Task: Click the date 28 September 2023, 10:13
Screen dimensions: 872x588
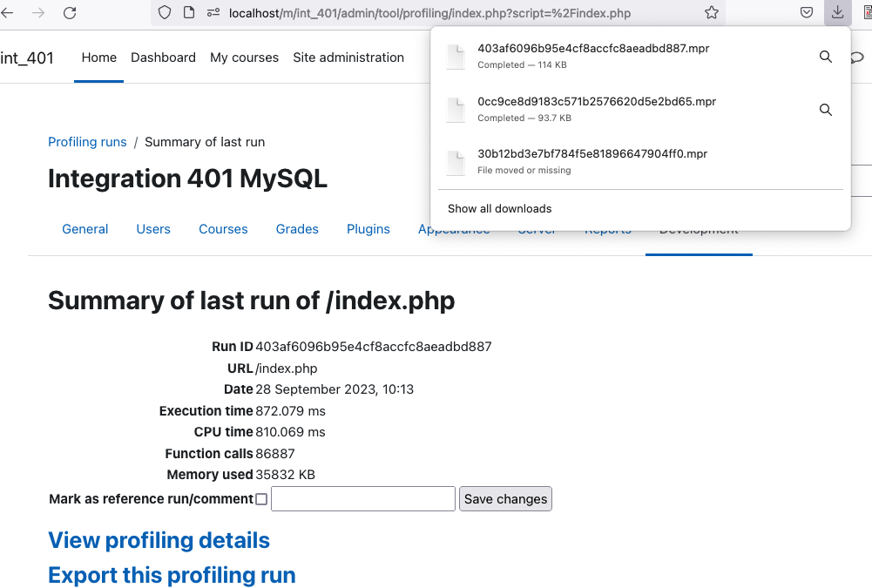Action: coord(335,389)
